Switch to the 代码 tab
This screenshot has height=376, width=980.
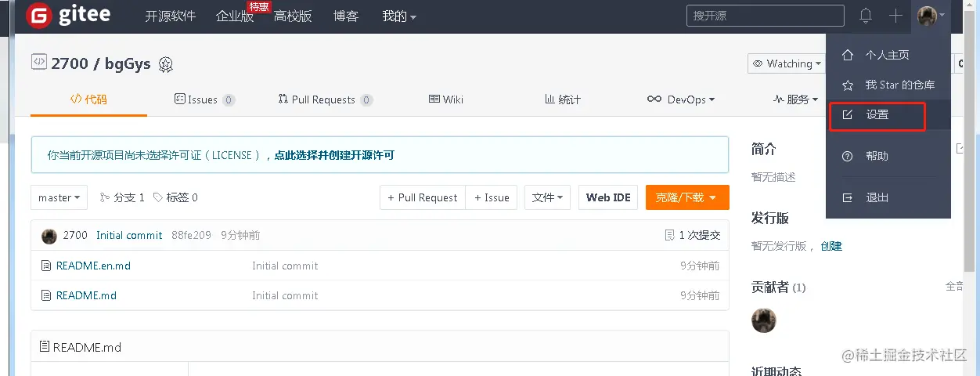click(x=88, y=99)
